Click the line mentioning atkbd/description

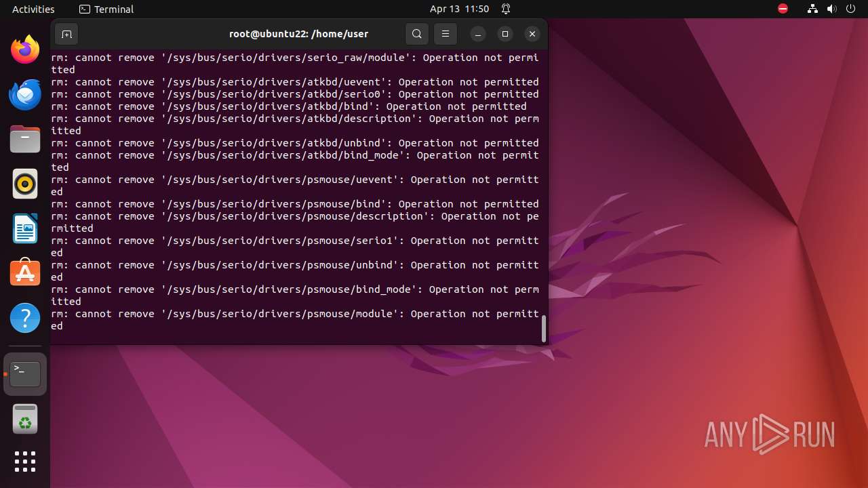coord(295,125)
